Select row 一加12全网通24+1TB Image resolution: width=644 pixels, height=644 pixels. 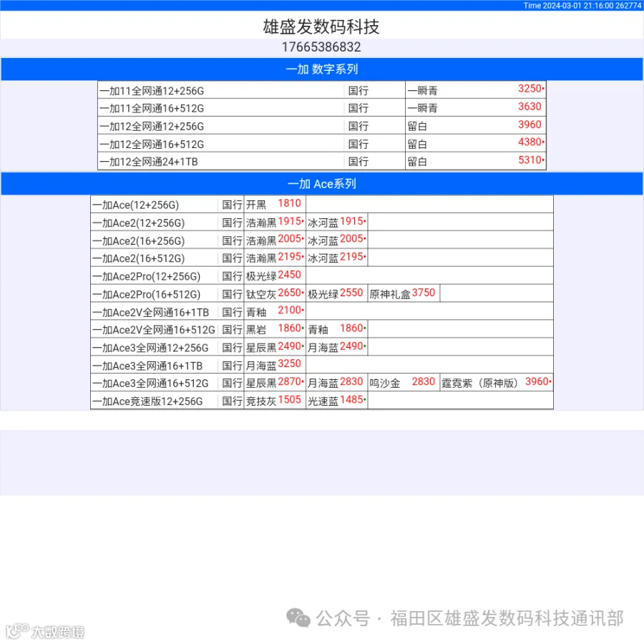tap(321, 162)
